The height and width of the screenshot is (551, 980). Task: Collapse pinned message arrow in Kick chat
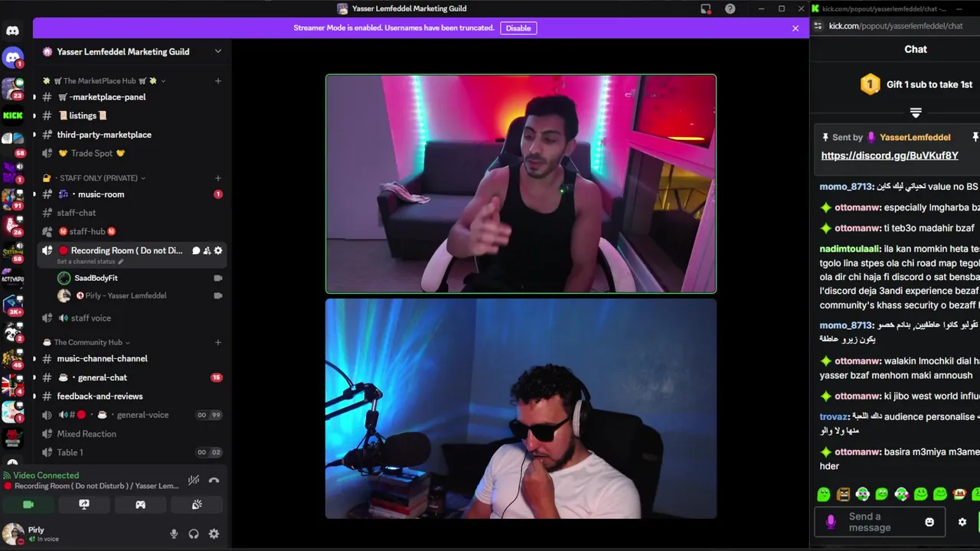tap(916, 113)
